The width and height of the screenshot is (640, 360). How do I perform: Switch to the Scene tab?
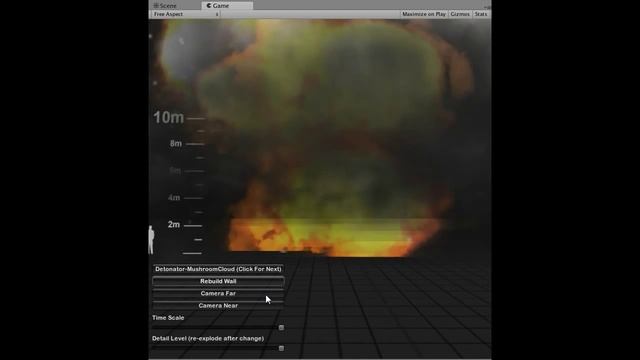pyautogui.click(x=165, y=5)
